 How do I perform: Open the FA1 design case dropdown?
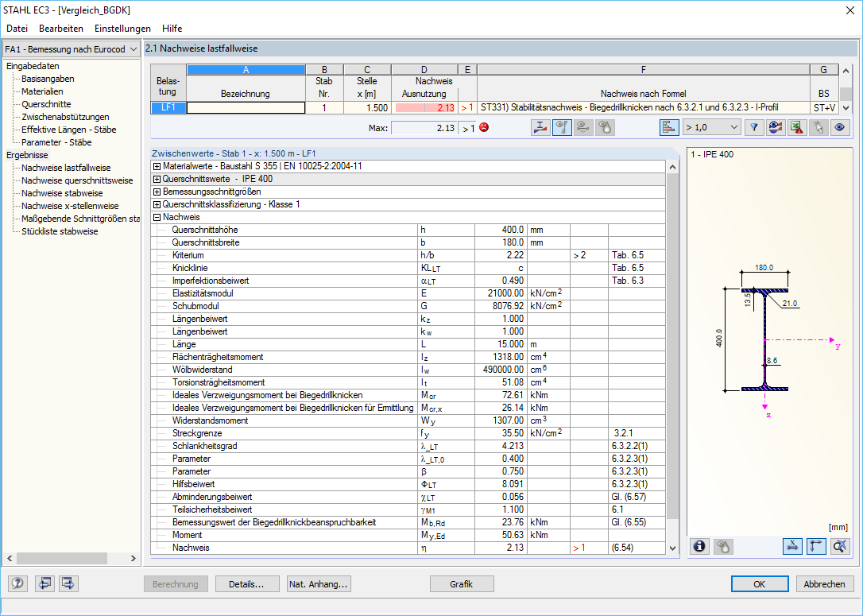coord(71,49)
